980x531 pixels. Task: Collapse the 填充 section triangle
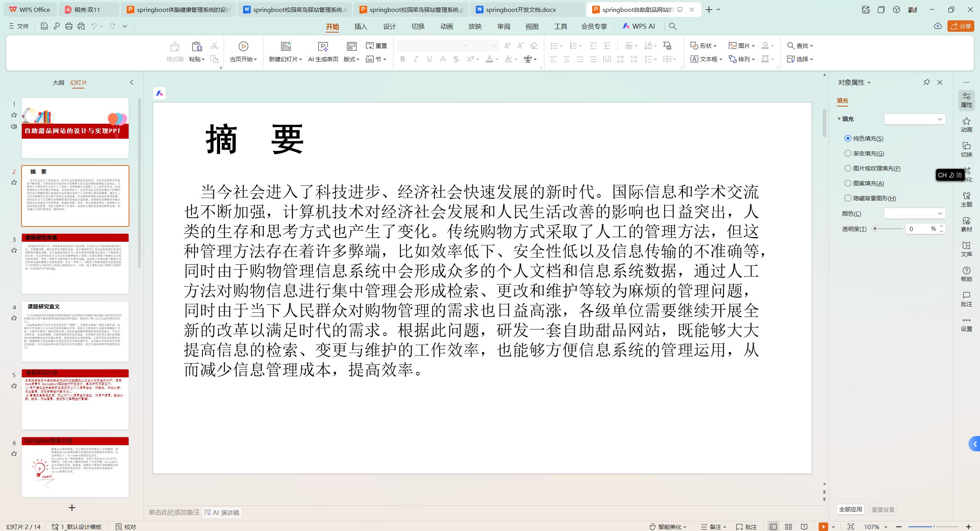[839, 119]
